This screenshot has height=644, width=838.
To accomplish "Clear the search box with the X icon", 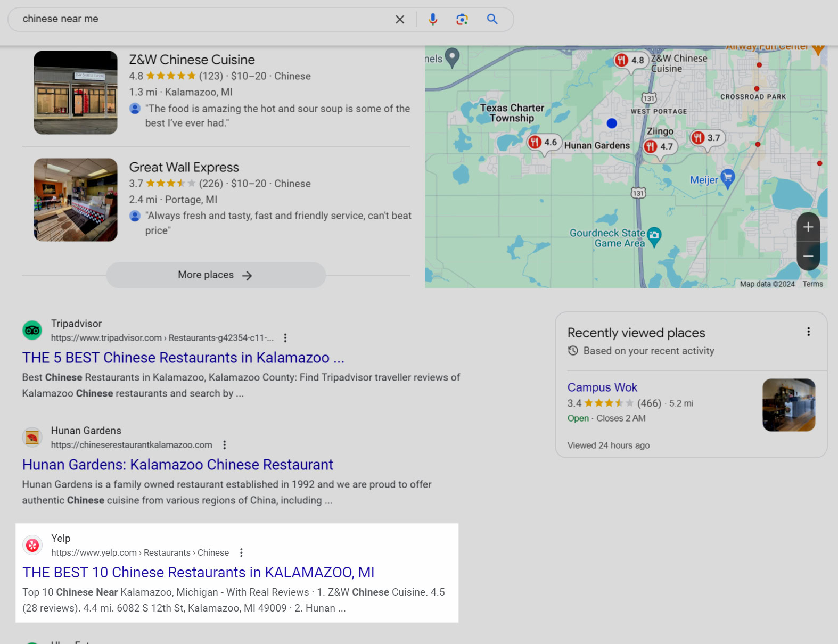I will [x=400, y=19].
